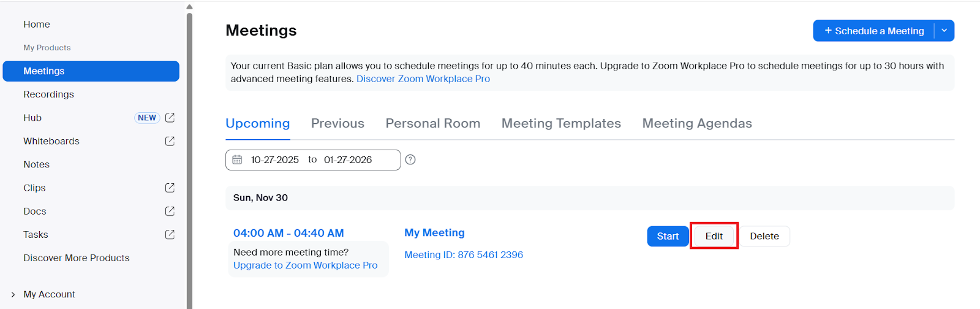This screenshot has height=309, width=980.
Task: Start the My Meeting session
Action: click(x=668, y=236)
